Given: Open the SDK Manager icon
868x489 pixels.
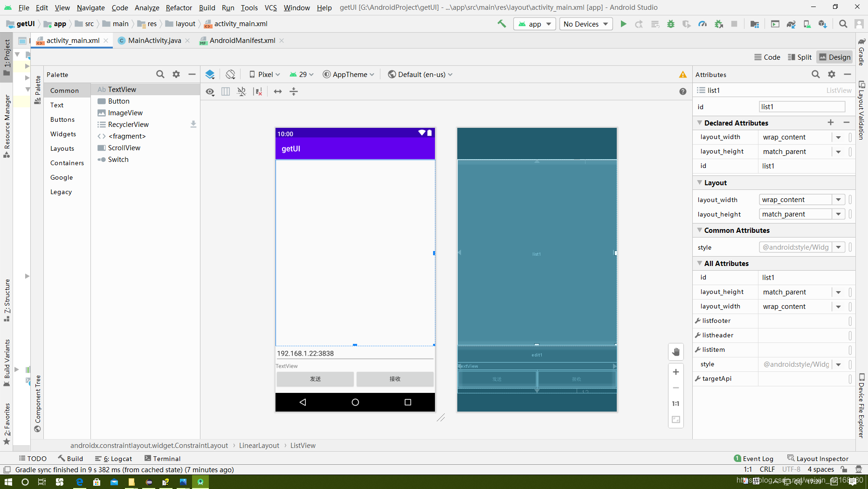Looking at the screenshot, I should pos(823,24).
